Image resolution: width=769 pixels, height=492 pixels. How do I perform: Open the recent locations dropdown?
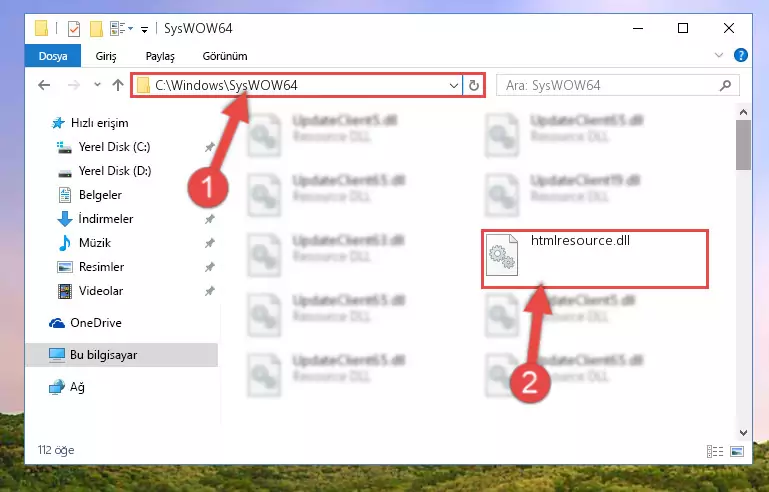(x=97, y=85)
